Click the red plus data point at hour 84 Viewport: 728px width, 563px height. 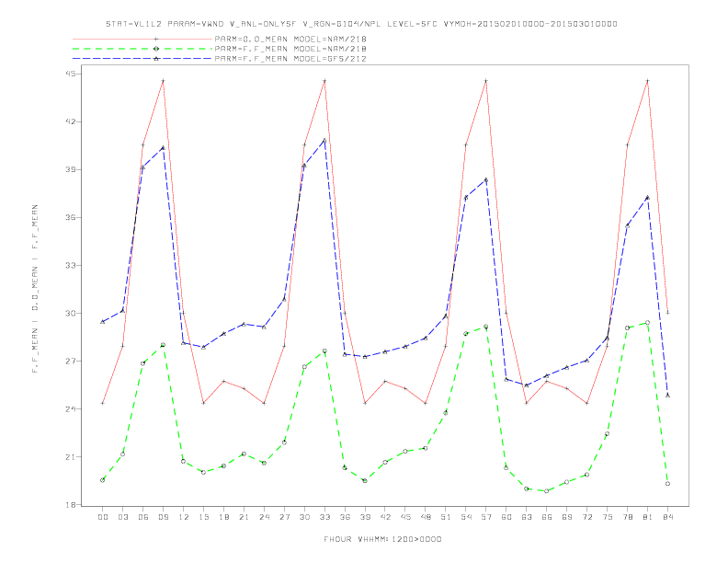(x=667, y=313)
